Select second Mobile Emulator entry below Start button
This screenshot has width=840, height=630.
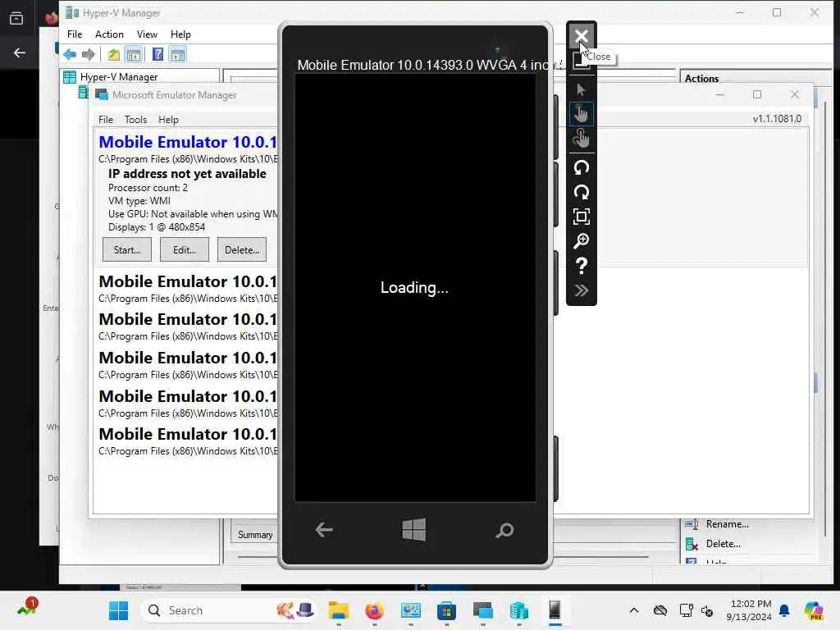coord(188,282)
